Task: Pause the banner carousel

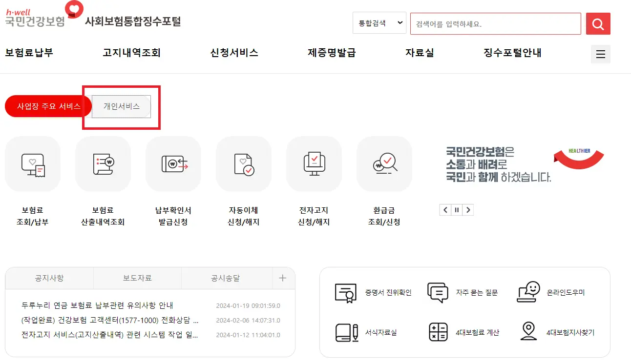Action: [457, 209]
